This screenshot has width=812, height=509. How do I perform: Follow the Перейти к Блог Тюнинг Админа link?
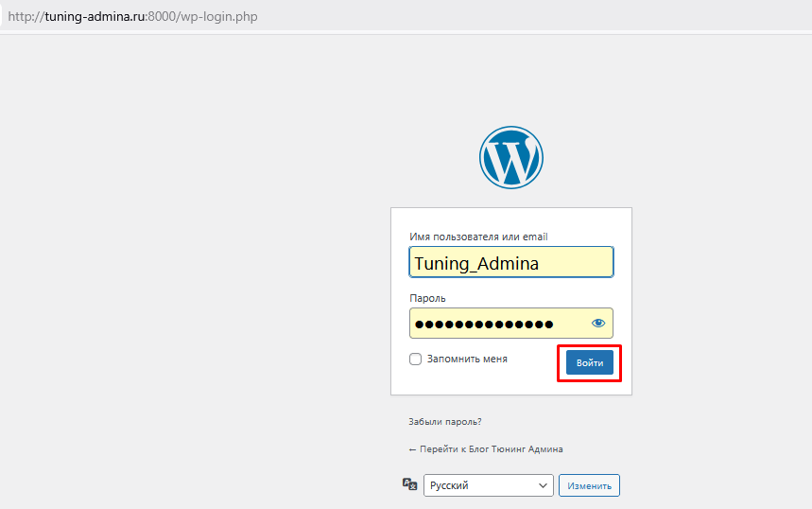pyautogui.click(x=491, y=449)
